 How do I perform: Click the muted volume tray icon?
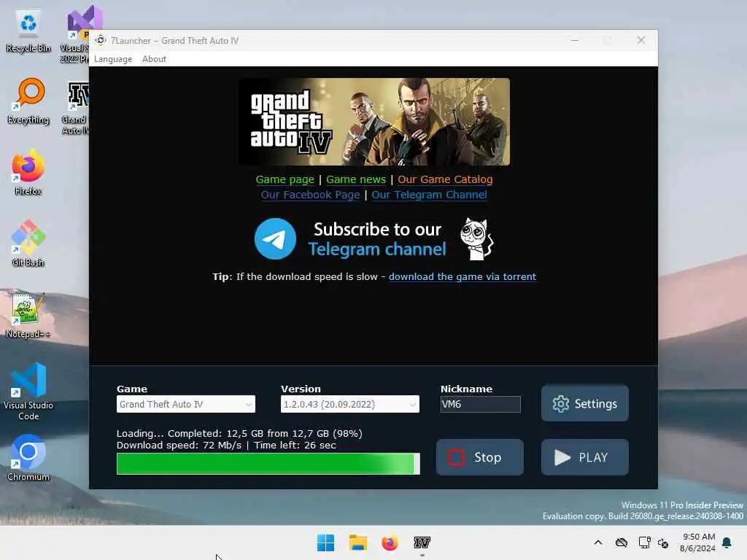663,542
